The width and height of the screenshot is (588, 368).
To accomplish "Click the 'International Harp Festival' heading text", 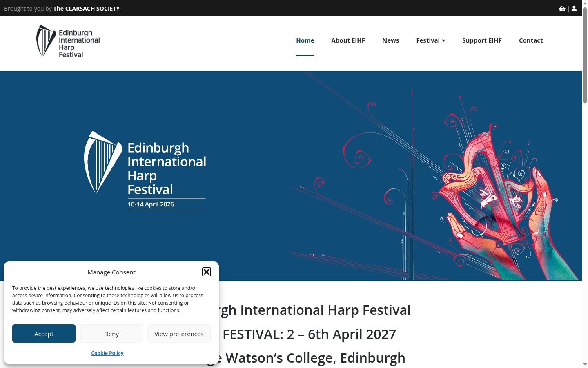I will (x=325, y=310).
